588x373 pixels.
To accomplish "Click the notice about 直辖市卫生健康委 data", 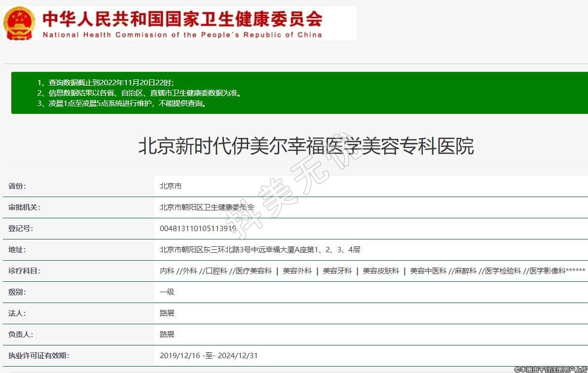I will [x=139, y=93].
